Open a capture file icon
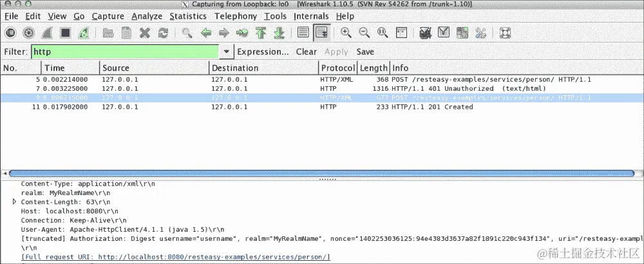Viewport: 644px width, 264px height. (x=108, y=32)
